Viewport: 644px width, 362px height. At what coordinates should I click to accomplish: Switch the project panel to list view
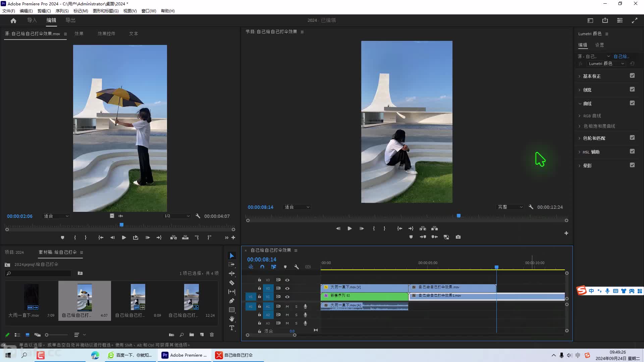point(17,335)
